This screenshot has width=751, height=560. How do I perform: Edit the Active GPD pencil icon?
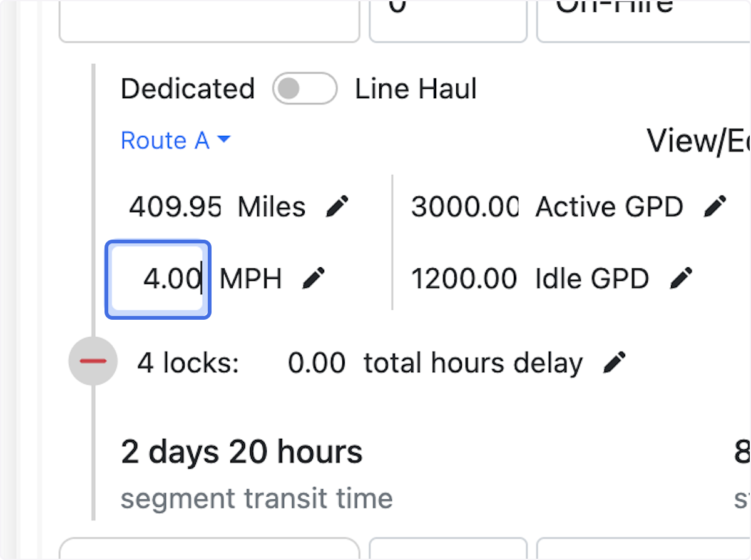[x=715, y=206]
